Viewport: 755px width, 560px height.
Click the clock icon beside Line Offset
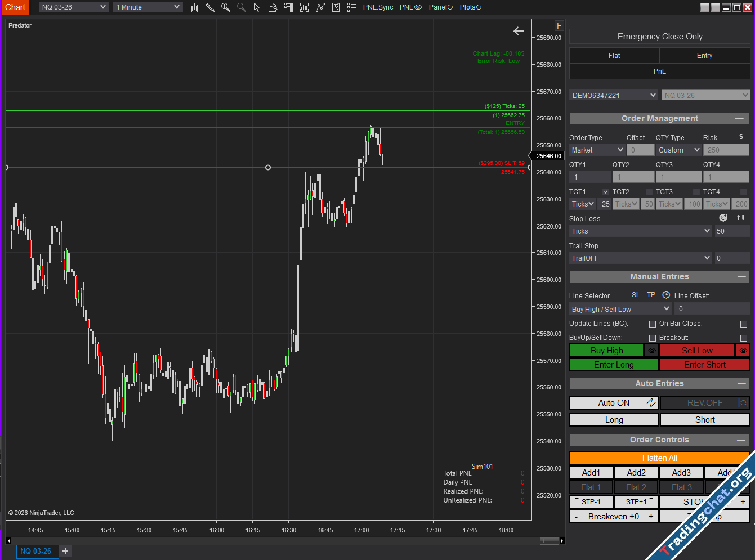coord(666,295)
